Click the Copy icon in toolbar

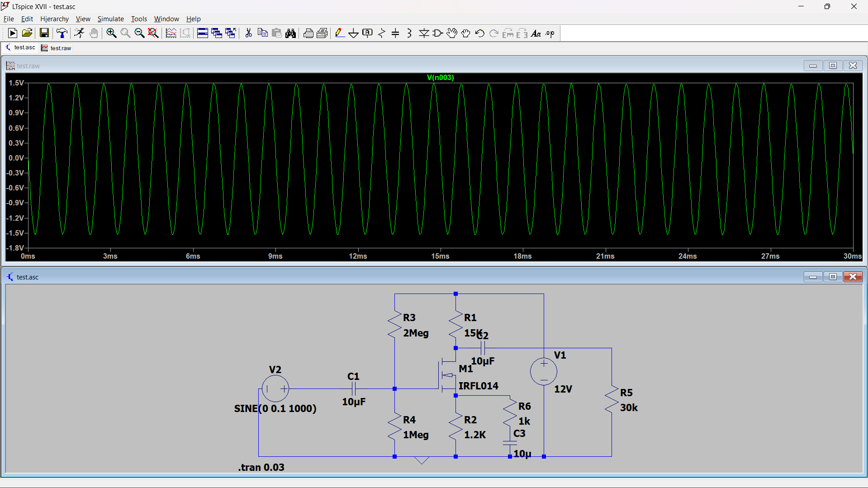pos(262,33)
